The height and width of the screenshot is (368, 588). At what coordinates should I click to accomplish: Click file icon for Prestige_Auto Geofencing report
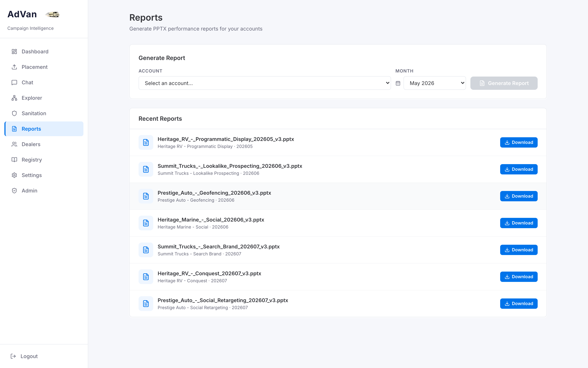[x=146, y=196]
